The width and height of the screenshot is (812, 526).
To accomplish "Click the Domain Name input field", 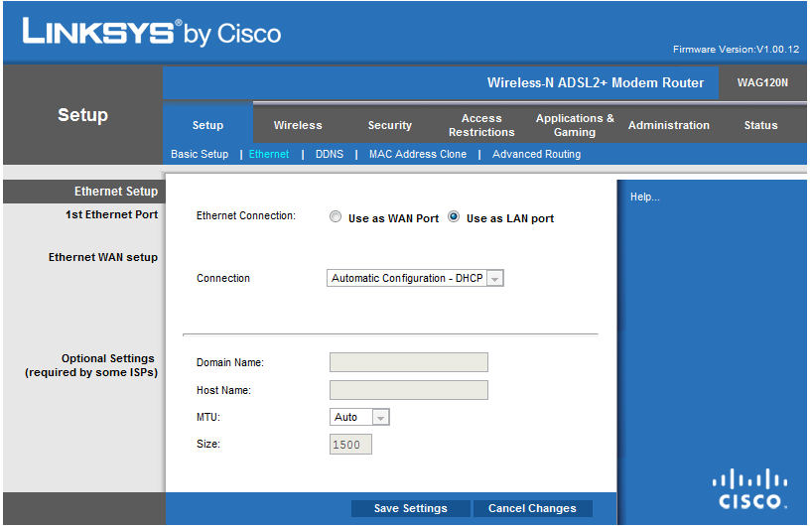I will (x=409, y=362).
